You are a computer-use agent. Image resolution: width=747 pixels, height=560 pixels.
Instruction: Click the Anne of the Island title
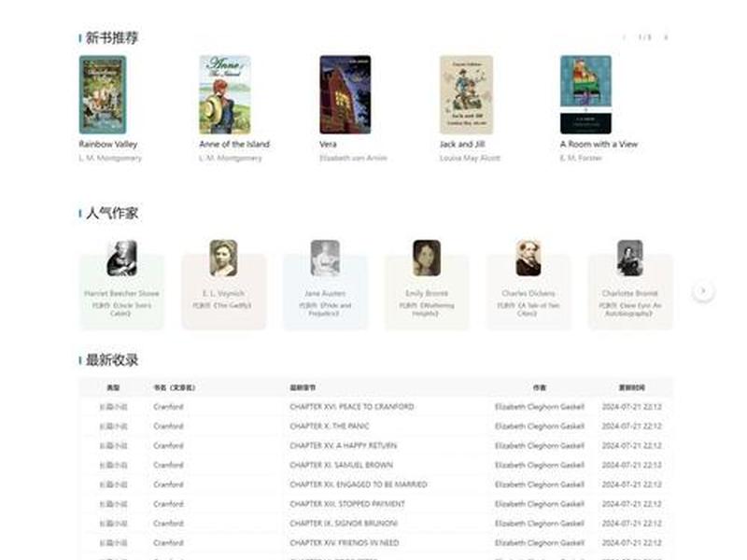[234, 144]
